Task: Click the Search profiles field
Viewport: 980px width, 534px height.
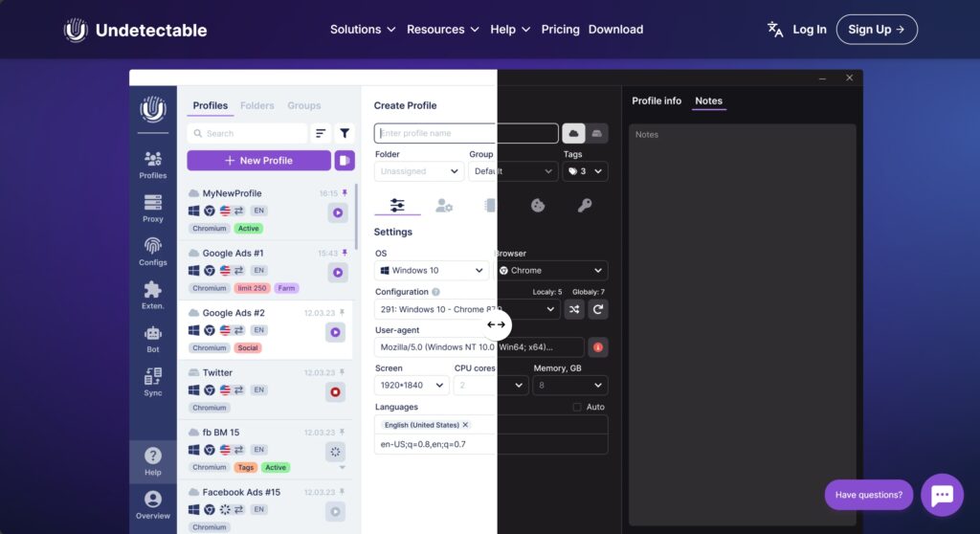Action: (x=247, y=133)
